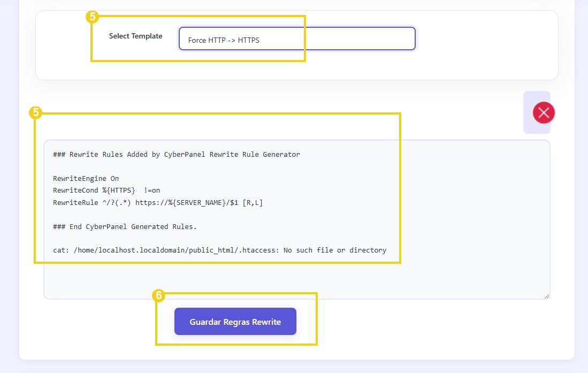Click the yellow badge numbered 5 beside the rules box
The image size is (588, 373).
[x=35, y=112]
